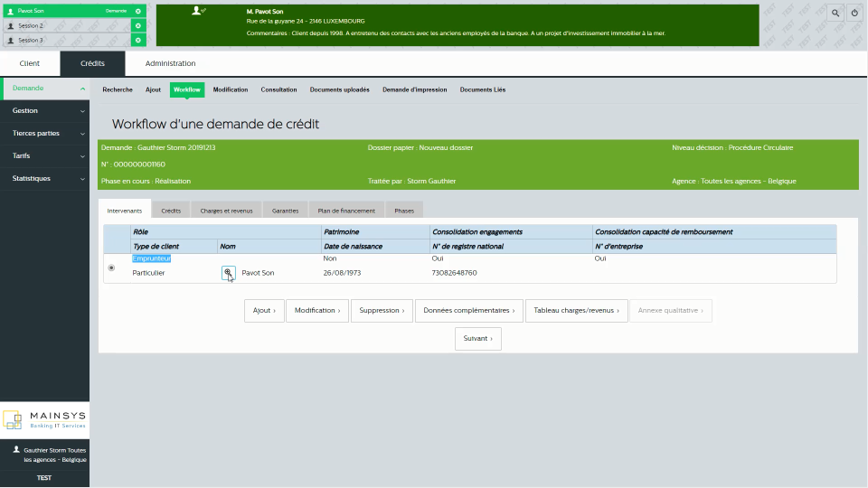Expand the Statistiques sidebar section

[x=45, y=179]
